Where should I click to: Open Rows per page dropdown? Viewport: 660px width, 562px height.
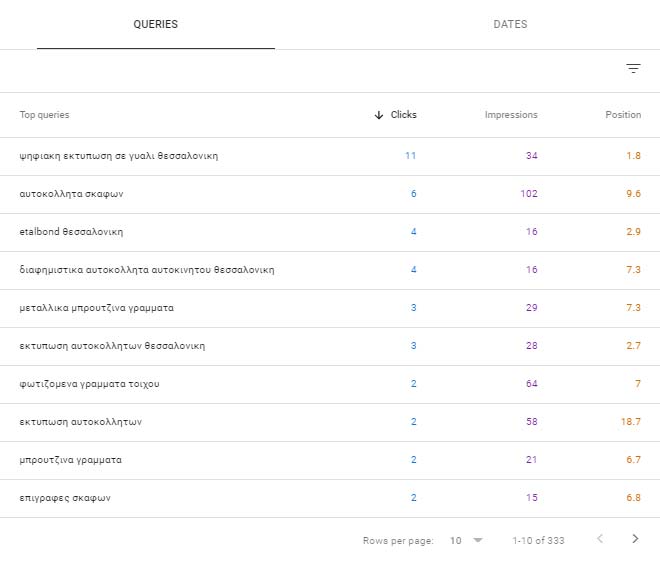click(x=466, y=540)
